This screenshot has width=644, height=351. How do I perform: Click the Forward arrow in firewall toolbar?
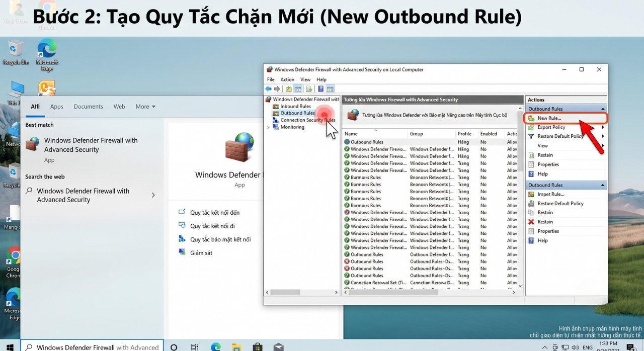coord(277,89)
